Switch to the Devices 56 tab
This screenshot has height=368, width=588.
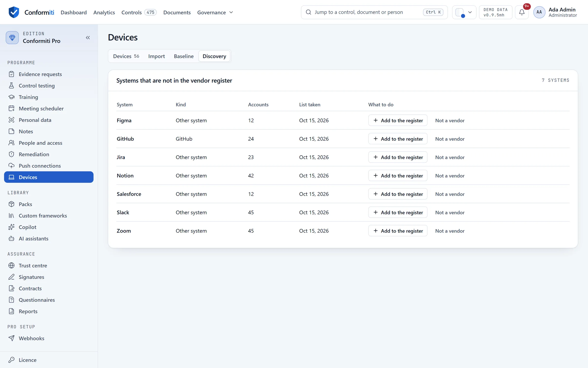coord(126,56)
